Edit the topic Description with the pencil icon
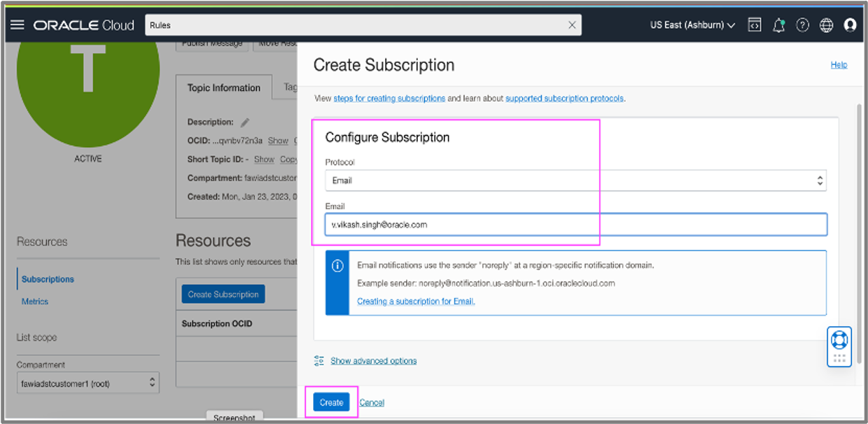This screenshot has height=424, width=868. pos(243,122)
